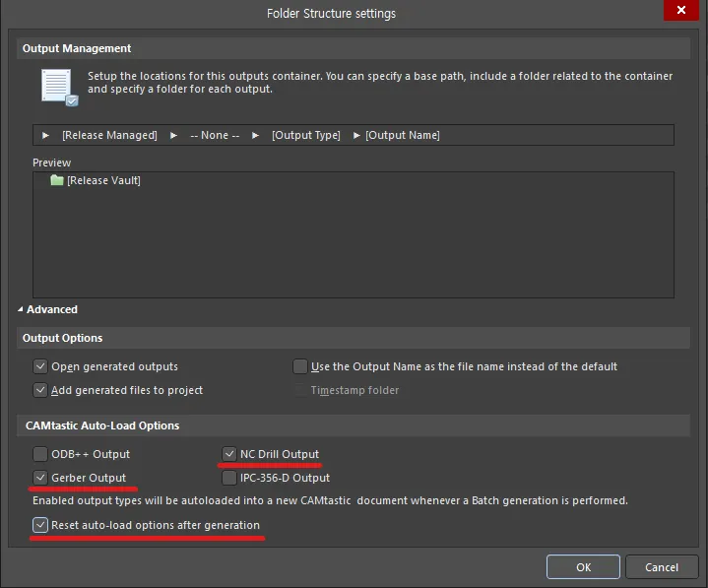The width and height of the screenshot is (708, 588).
Task: Click the CAMtastic Auto-Load Options header
Action: pos(354,425)
